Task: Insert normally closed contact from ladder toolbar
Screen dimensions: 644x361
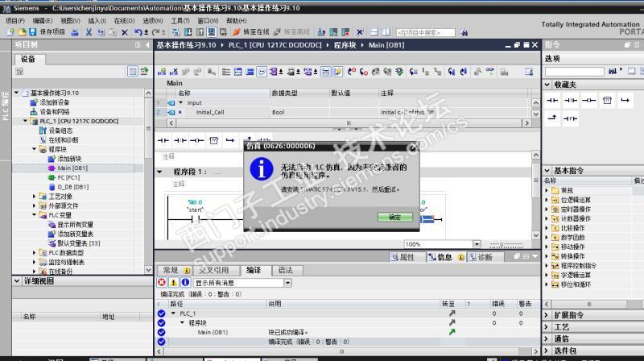Action: pyautogui.click(x=180, y=141)
